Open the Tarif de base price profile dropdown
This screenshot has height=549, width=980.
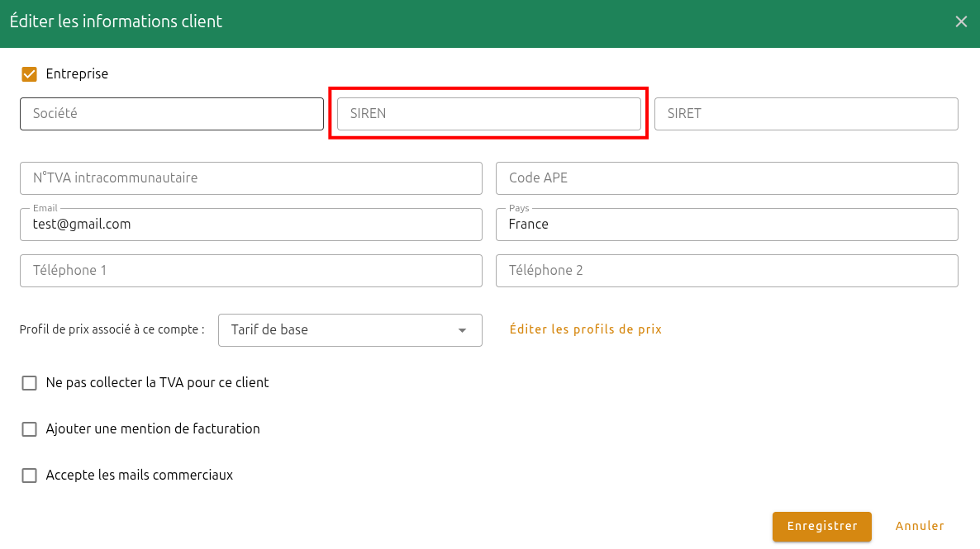(350, 329)
